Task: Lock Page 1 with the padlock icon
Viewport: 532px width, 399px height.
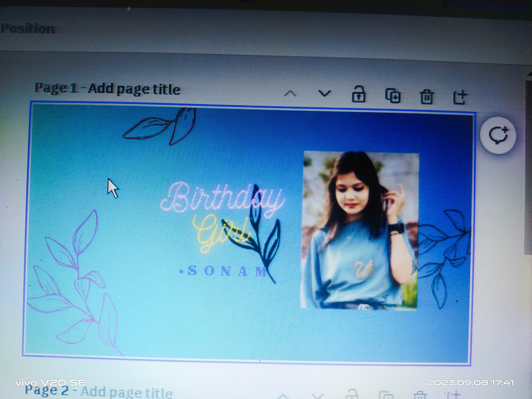Action: [x=358, y=95]
